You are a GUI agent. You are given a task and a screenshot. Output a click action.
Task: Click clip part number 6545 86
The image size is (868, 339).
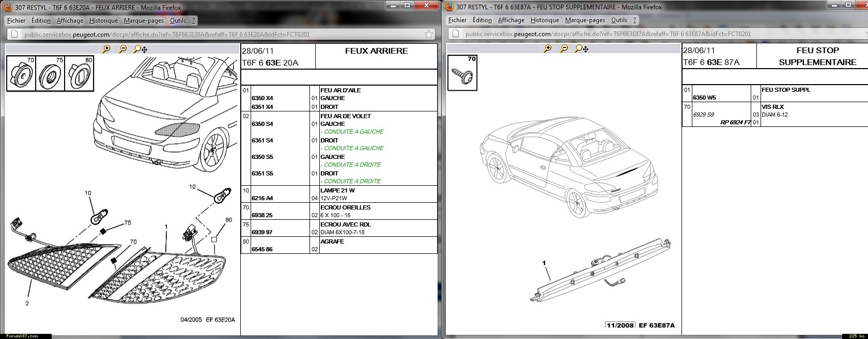262,249
